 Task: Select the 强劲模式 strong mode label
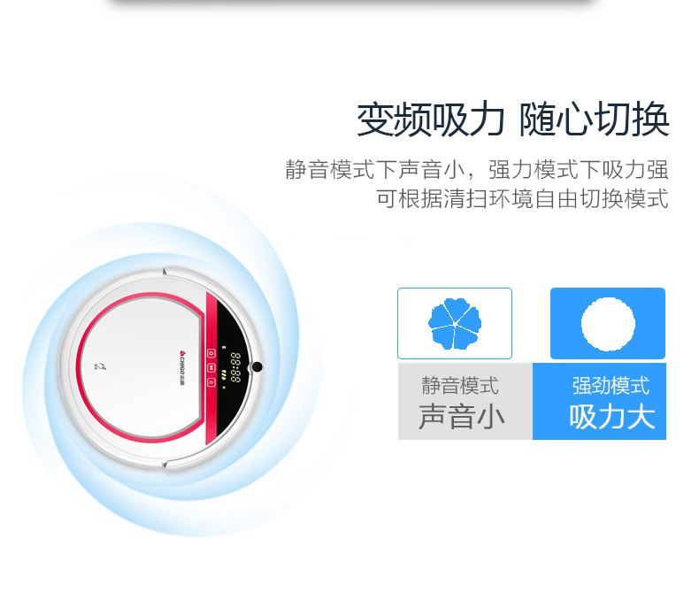tap(611, 385)
